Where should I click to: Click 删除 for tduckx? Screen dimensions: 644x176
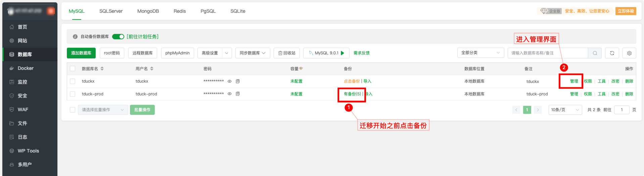click(629, 81)
